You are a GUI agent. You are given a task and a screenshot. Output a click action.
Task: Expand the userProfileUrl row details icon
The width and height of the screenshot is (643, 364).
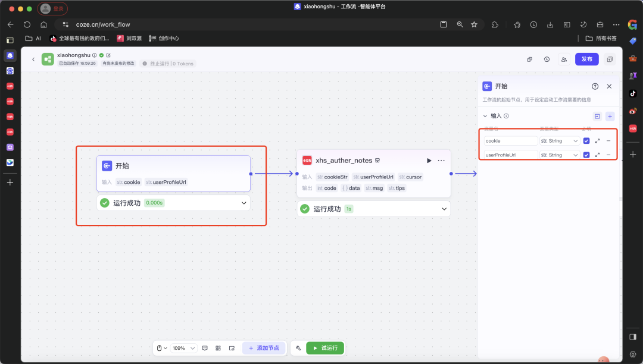(x=598, y=155)
